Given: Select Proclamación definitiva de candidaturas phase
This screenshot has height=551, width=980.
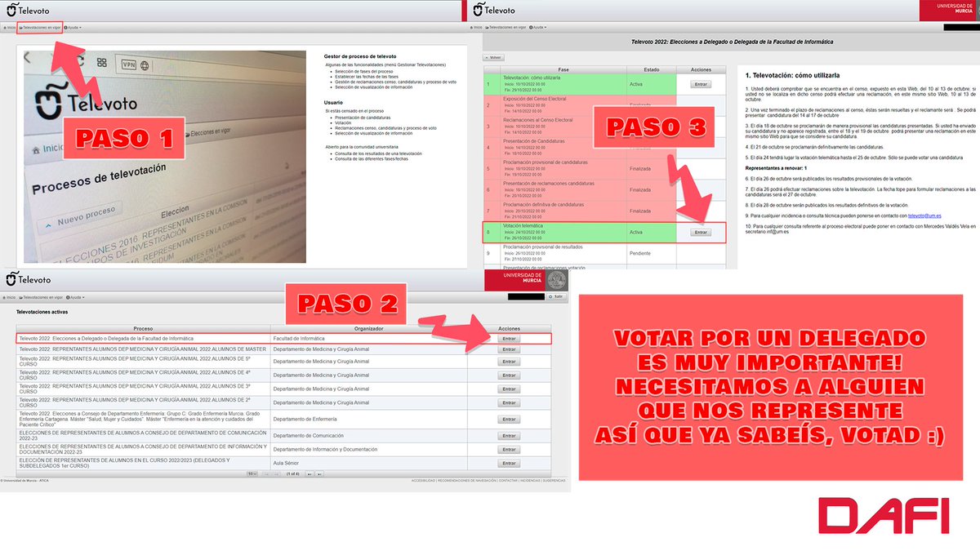Looking at the screenshot, I should point(604,211).
